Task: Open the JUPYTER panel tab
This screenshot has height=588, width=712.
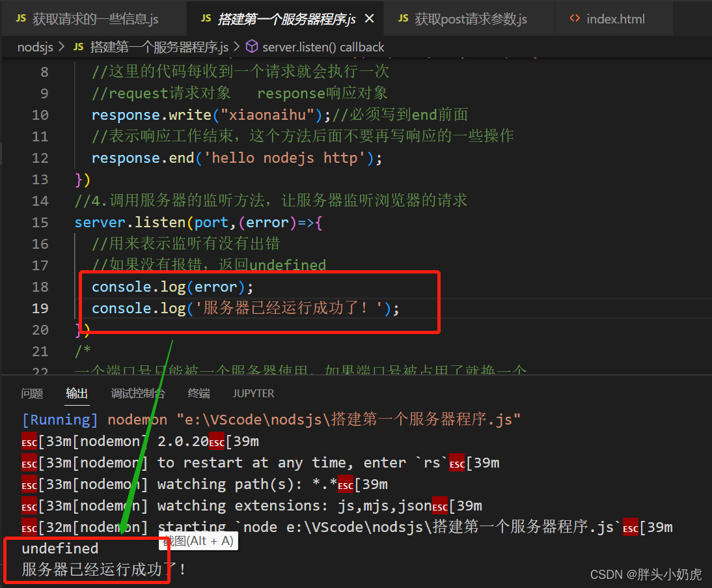Action: click(253, 393)
